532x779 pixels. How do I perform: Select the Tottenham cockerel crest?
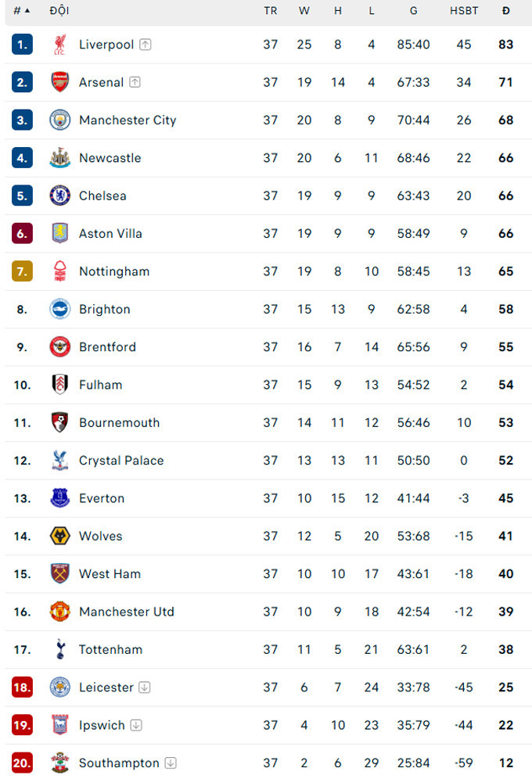tap(59, 649)
